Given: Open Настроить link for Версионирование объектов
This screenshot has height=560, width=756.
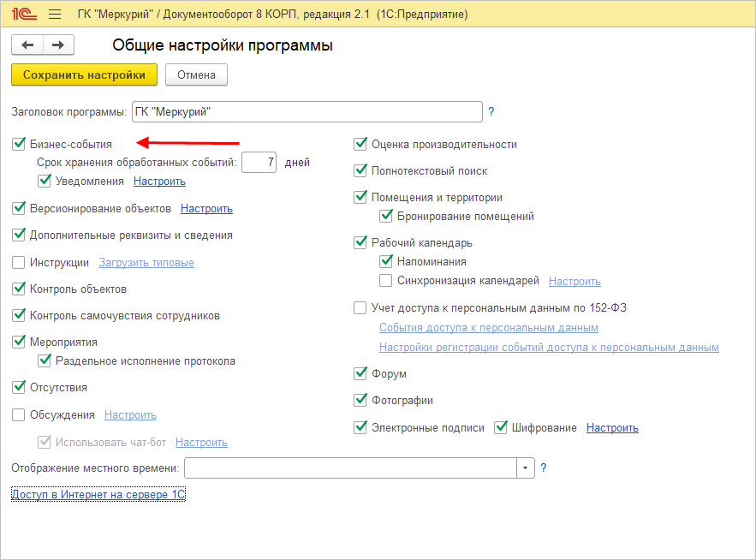Looking at the screenshot, I should click(x=206, y=209).
